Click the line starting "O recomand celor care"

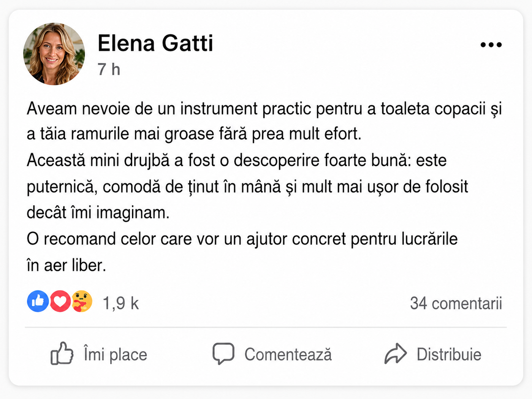point(242,239)
